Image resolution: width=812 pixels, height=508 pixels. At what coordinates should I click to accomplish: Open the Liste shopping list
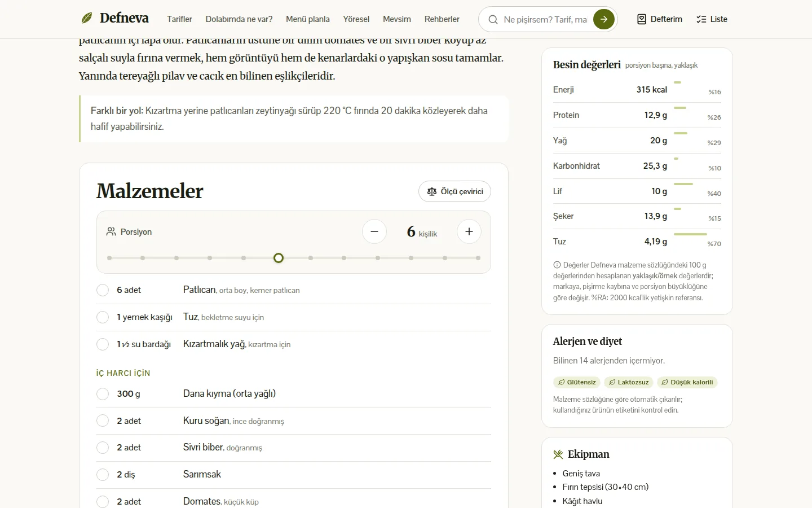712,19
